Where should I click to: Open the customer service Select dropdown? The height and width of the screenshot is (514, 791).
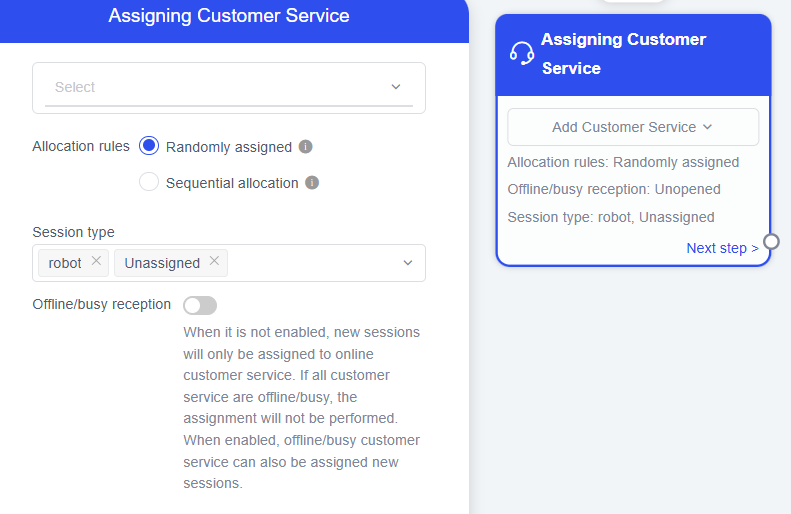point(228,88)
